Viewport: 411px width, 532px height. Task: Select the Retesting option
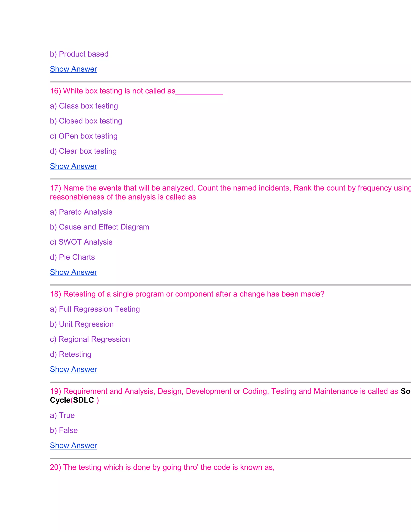click(71, 354)
